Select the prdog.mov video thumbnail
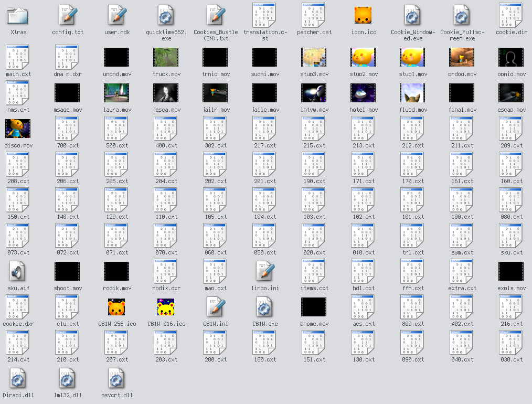Viewport: 532px width, 404px height. pos(462,57)
